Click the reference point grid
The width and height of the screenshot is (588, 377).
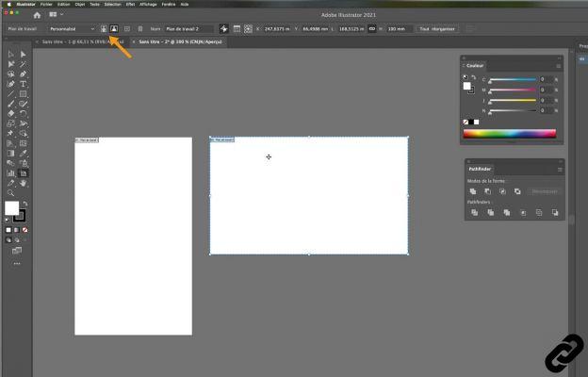tap(248, 29)
